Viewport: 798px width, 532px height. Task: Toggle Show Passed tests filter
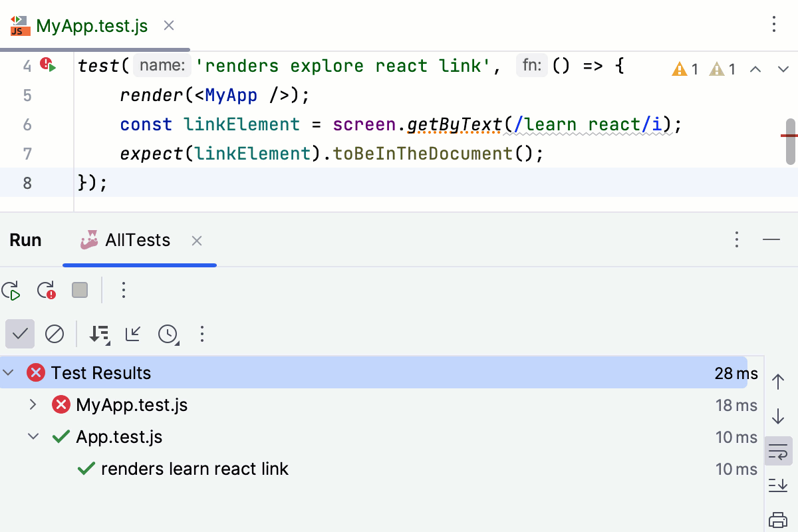19,334
